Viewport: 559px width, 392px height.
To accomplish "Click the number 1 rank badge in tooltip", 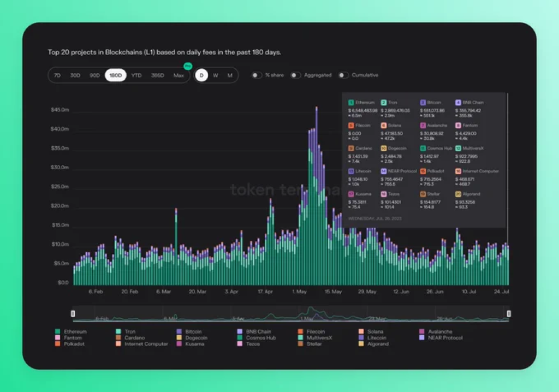I will click(351, 103).
